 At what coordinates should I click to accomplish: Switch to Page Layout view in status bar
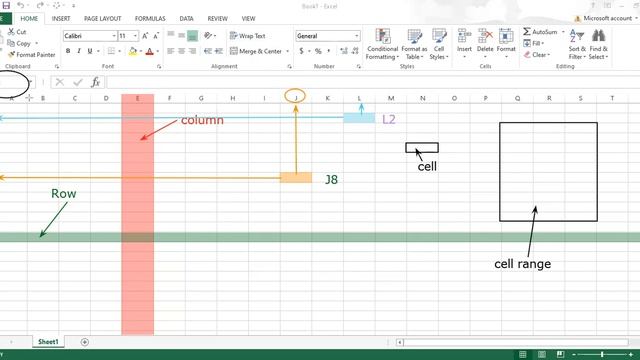542,354
